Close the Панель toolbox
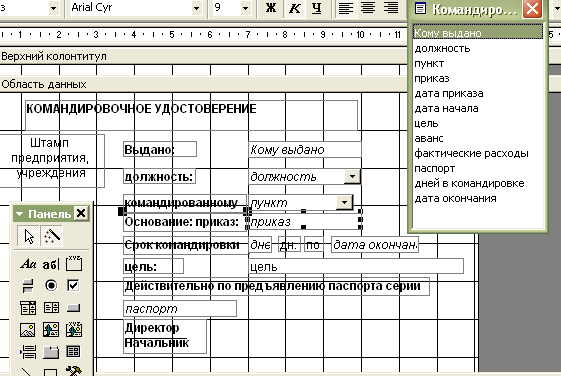 click(x=81, y=214)
